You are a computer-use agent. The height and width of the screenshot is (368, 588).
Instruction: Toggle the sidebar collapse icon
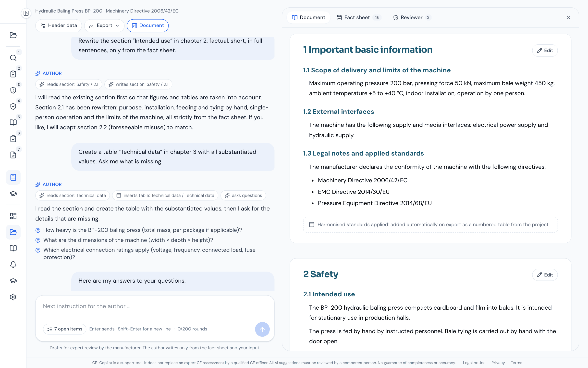pos(26,13)
